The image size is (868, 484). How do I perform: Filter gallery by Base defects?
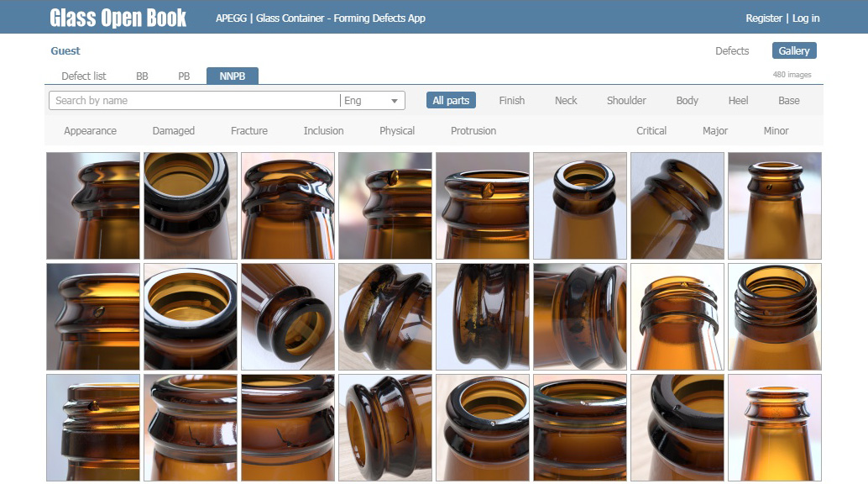788,100
